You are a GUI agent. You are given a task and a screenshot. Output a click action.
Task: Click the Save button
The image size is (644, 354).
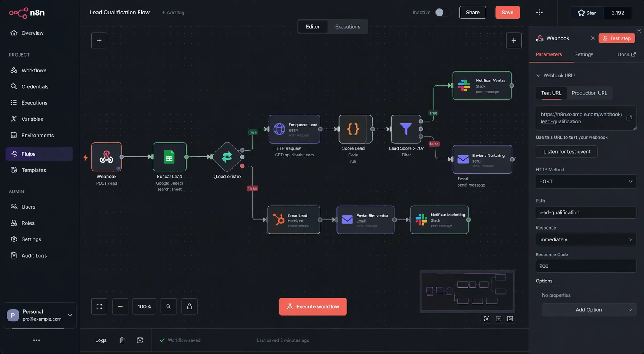click(507, 13)
